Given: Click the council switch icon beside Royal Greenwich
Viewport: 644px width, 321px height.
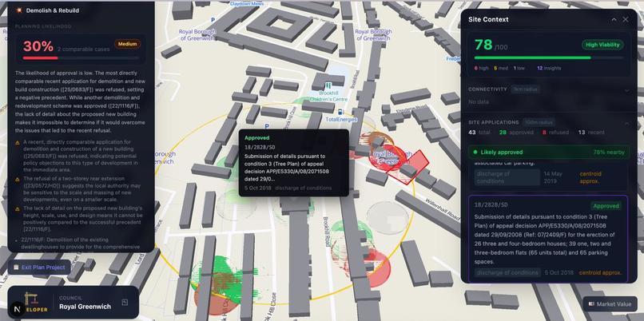Looking at the screenshot, I should click(125, 303).
